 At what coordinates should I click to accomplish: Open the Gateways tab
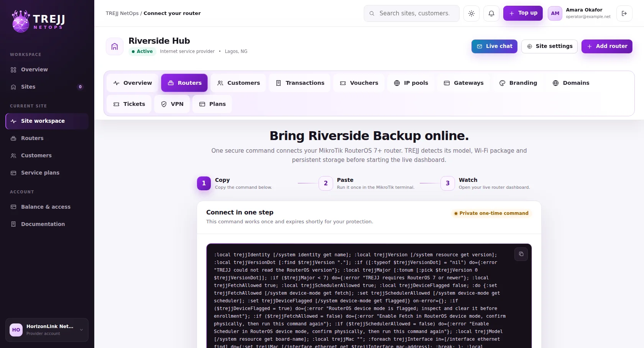tap(463, 83)
